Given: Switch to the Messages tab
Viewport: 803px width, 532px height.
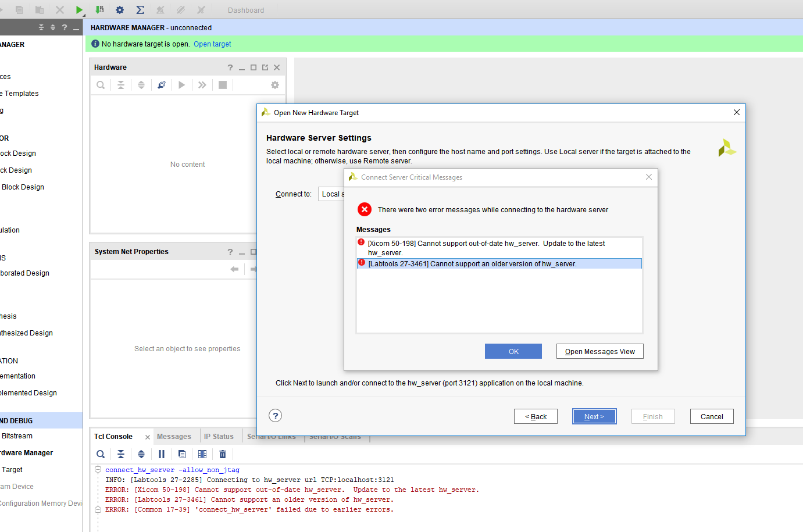Looking at the screenshot, I should coord(174,437).
